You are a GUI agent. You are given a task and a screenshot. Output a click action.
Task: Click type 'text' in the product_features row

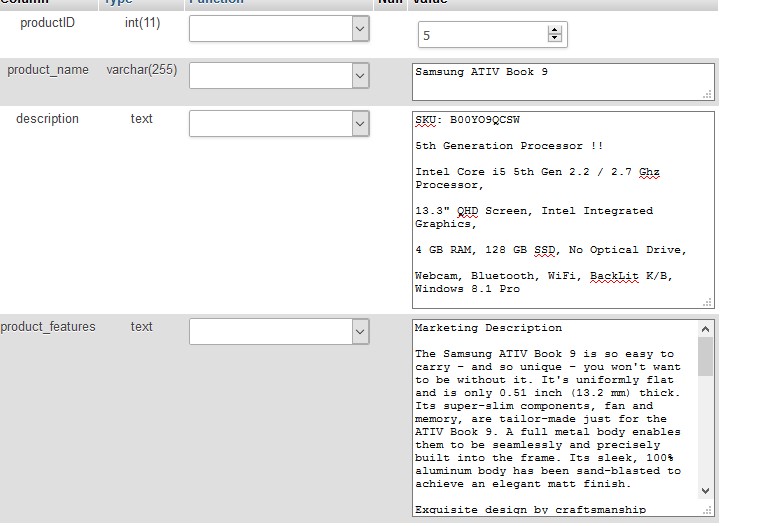[x=142, y=327]
